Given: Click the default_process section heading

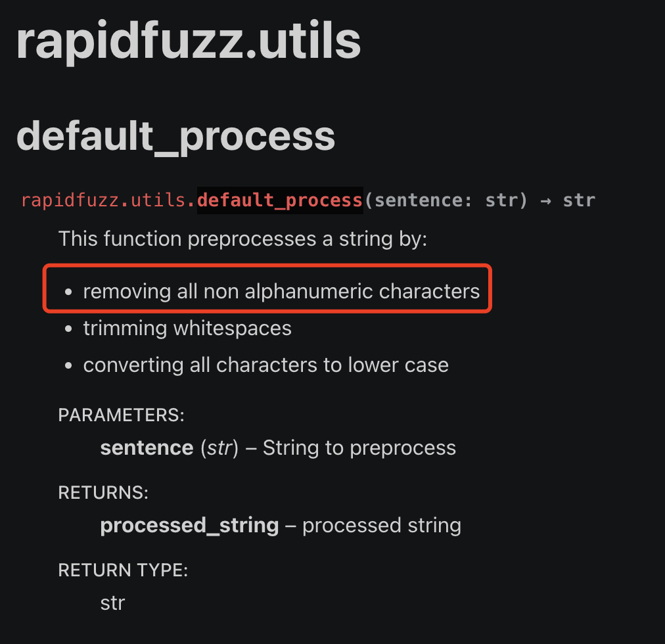Looking at the screenshot, I should (x=175, y=136).
